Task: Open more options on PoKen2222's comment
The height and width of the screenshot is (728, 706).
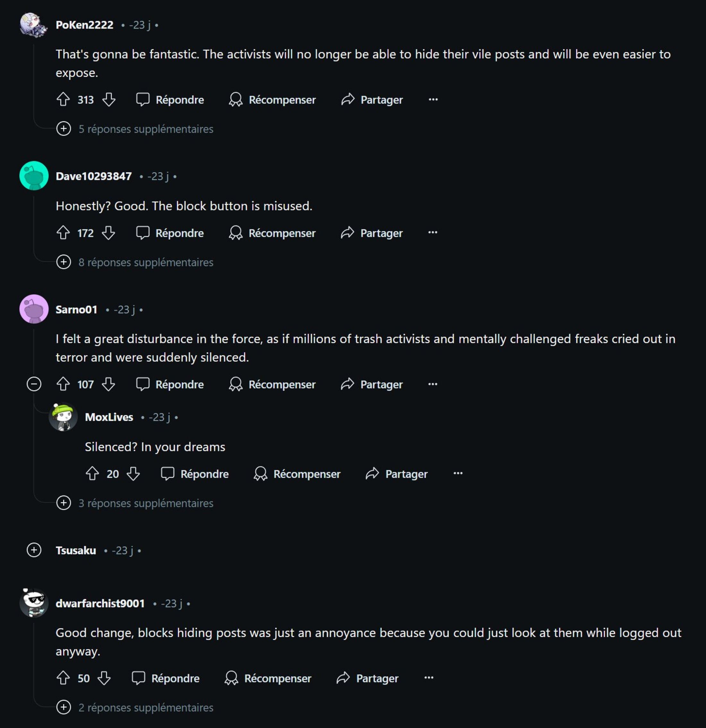Action: 433,99
